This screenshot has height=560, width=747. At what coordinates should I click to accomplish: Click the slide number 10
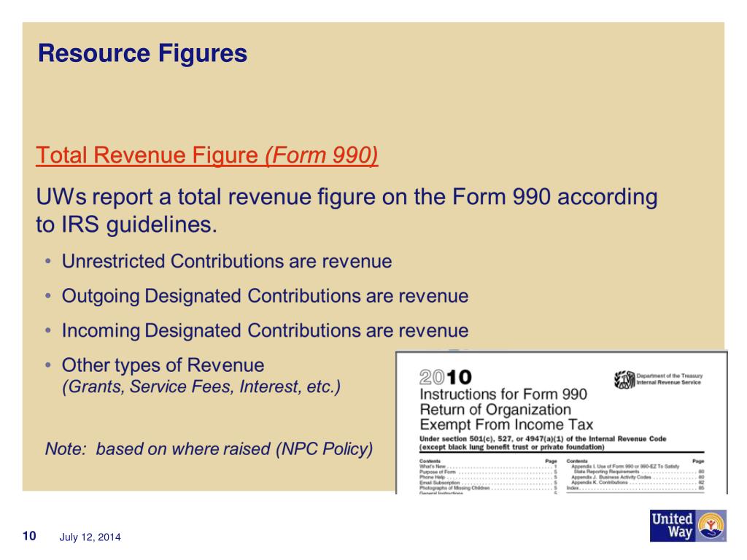29,536
